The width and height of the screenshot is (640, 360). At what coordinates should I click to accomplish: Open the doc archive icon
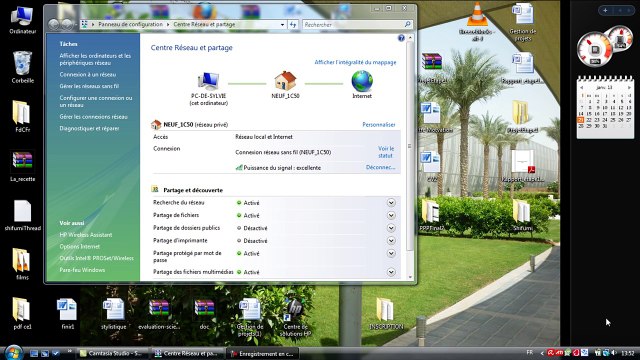point(204,313)
